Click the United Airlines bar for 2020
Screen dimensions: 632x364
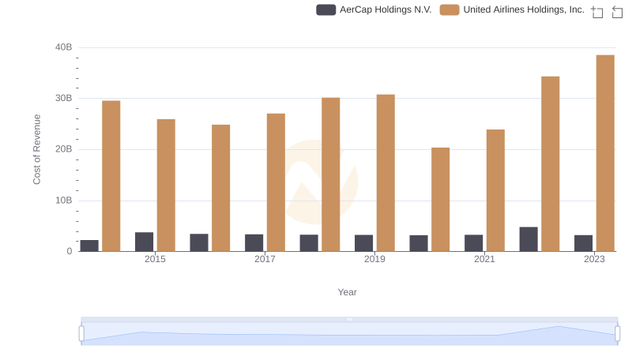441,199
